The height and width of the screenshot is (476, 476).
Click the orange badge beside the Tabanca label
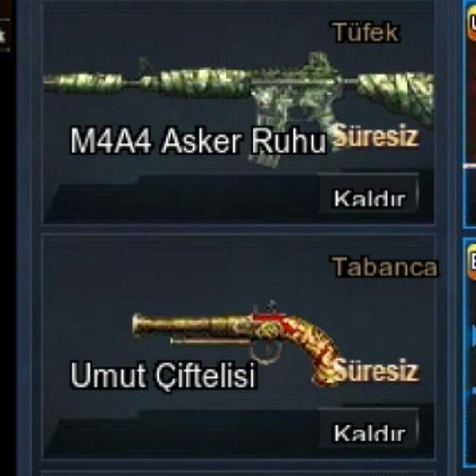(x=472, y=262)
